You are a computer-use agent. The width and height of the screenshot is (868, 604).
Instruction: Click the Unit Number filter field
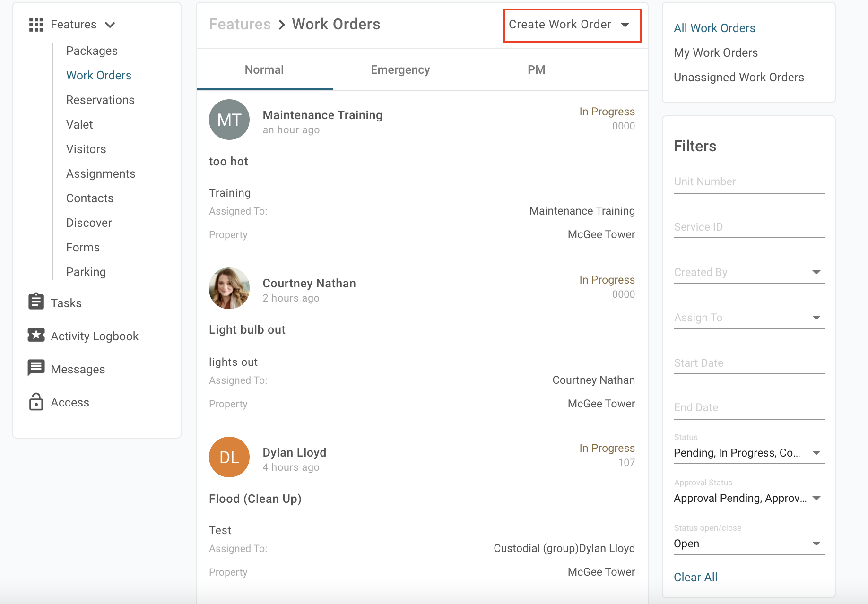(x=748, y=182)
